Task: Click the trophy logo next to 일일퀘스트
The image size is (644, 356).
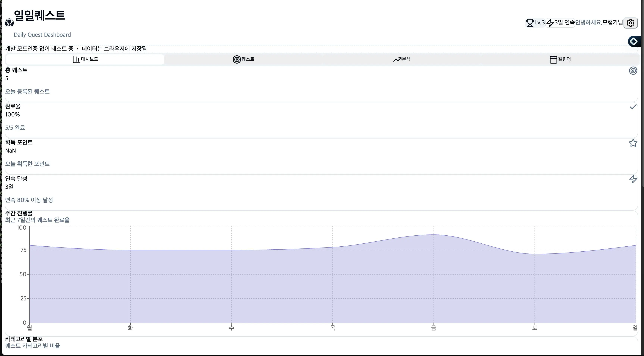Action: coord(9,23)
